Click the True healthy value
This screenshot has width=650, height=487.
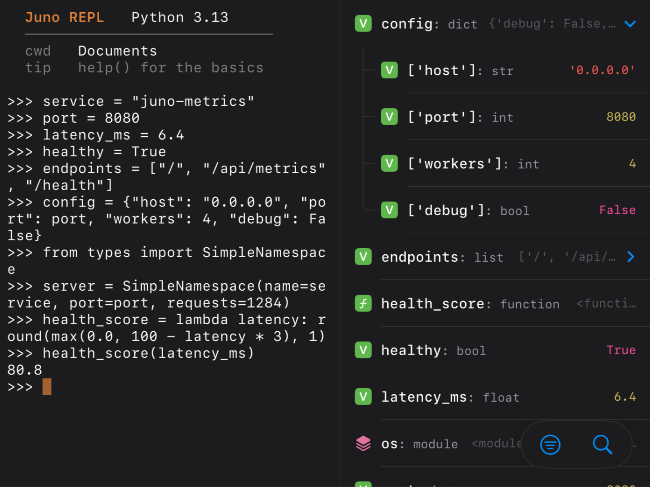(621, 350)
